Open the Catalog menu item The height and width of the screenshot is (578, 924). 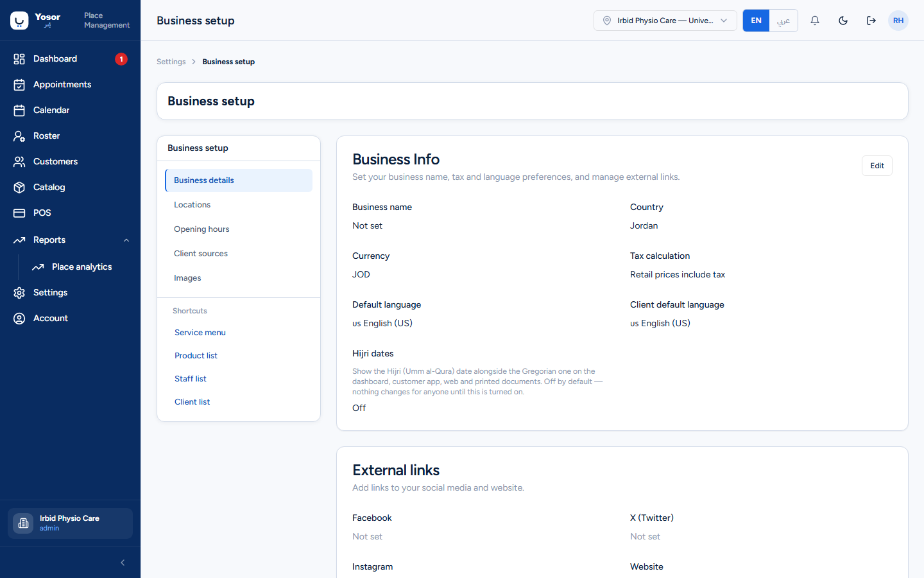70,188
